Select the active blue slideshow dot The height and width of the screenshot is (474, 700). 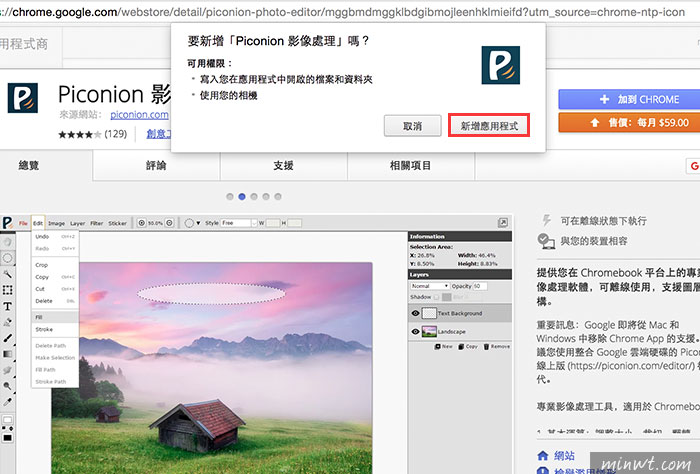242,196
